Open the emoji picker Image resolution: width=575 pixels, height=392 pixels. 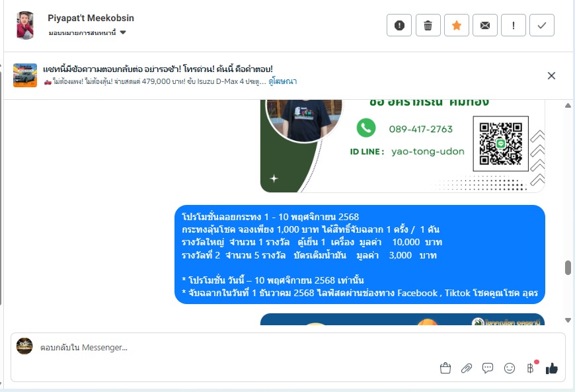coord(510,368)
